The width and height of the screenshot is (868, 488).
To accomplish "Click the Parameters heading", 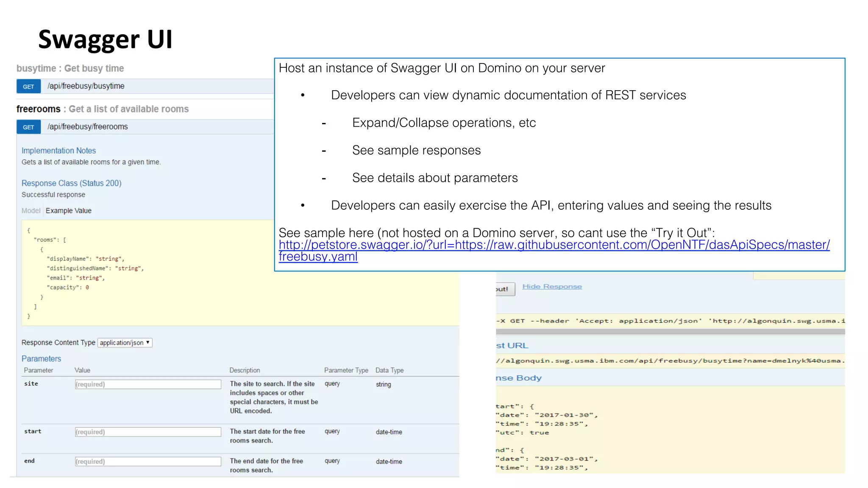I will 42,358.
